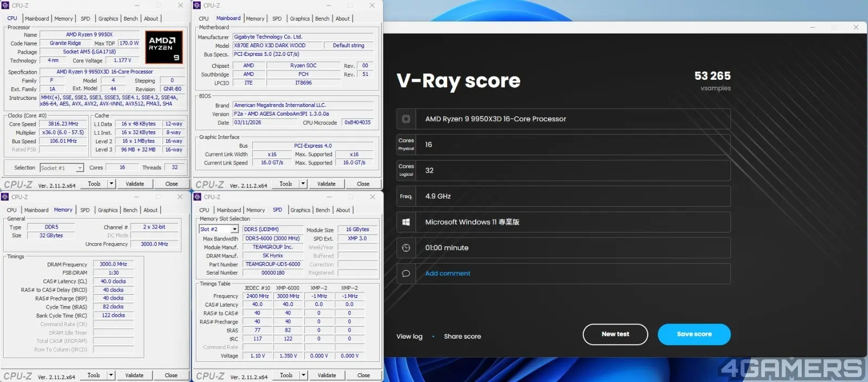Switch to Mainboard tab in CPU window

[x=37, y=18]
